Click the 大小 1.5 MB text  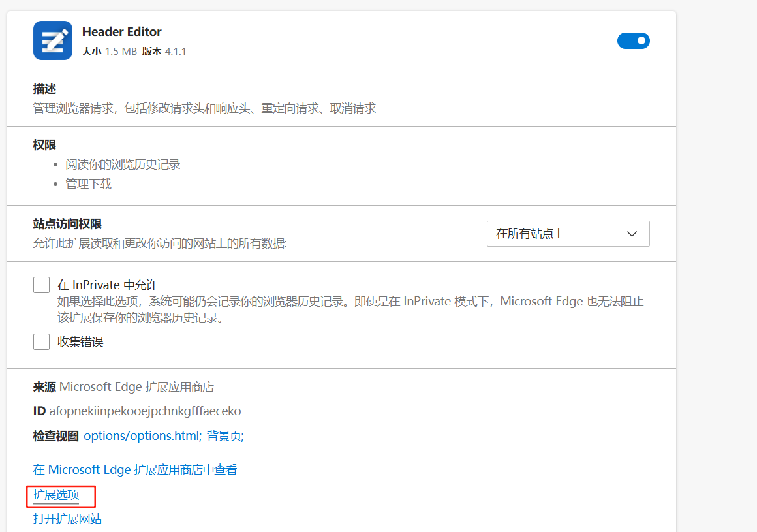[110, 51]
